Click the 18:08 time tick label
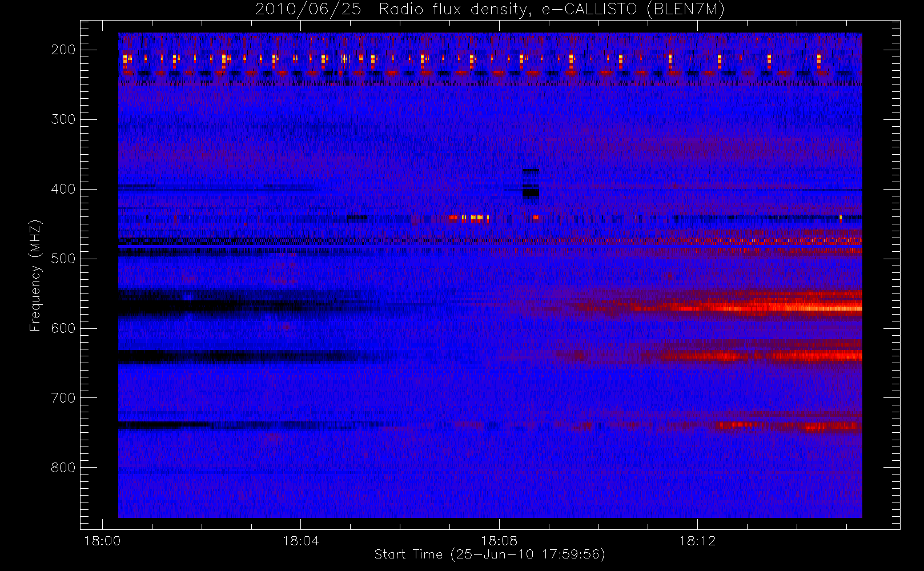Screen dimensions: 924x571 [x=499, y=541]
